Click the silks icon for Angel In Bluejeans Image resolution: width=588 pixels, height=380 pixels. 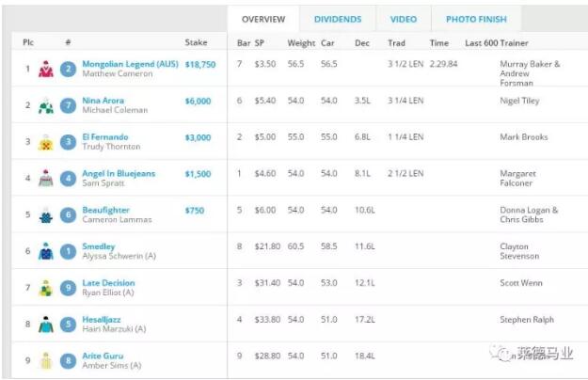[46, 179]
